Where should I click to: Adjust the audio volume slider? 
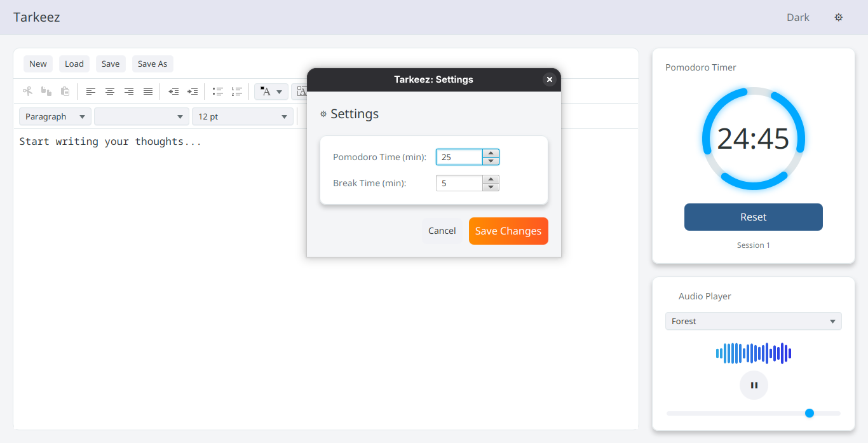pos(754,413)
